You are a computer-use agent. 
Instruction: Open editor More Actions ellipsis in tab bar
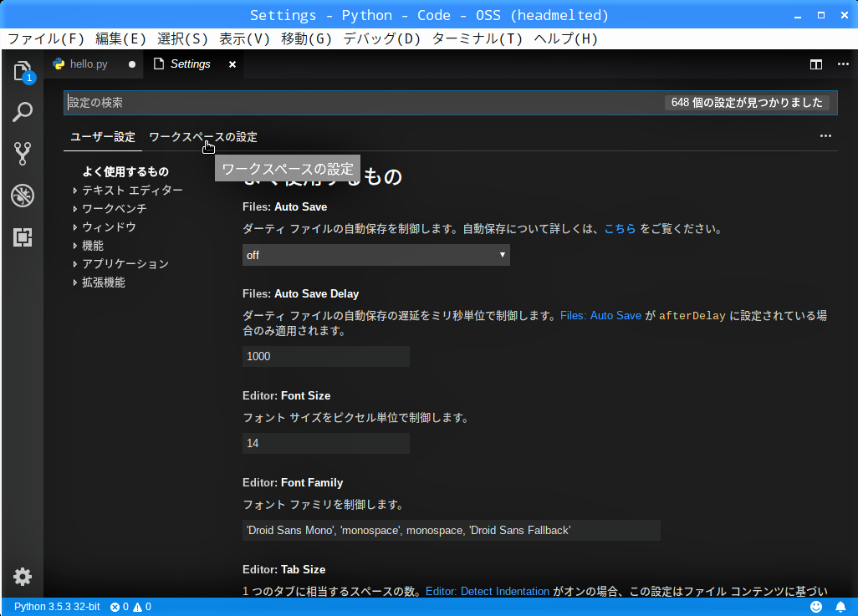click(x=843, y=64)
